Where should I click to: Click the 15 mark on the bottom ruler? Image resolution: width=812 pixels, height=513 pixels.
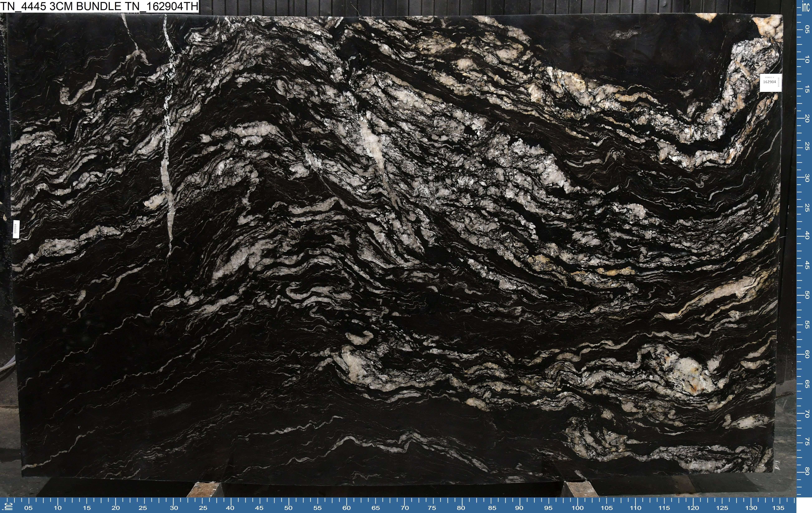tap(87, 508)
